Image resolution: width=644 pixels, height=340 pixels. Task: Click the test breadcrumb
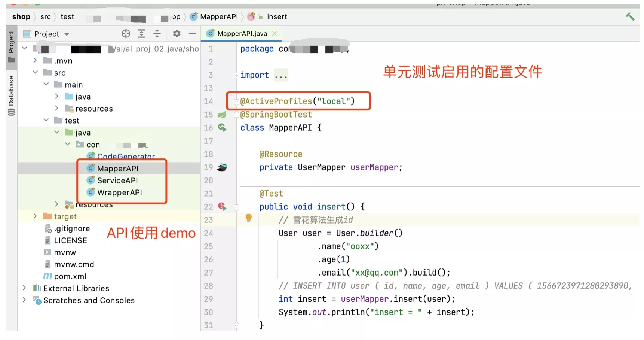point(67,16)
